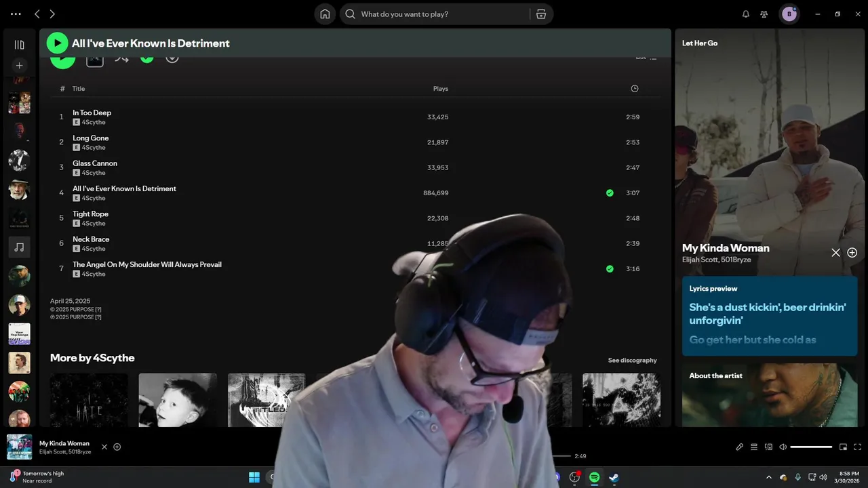Viewport: 868px width, 488px height.
Task: Open 'My Kinda Woman' title in Now Playing panel
Action: (x=726, y=248)
